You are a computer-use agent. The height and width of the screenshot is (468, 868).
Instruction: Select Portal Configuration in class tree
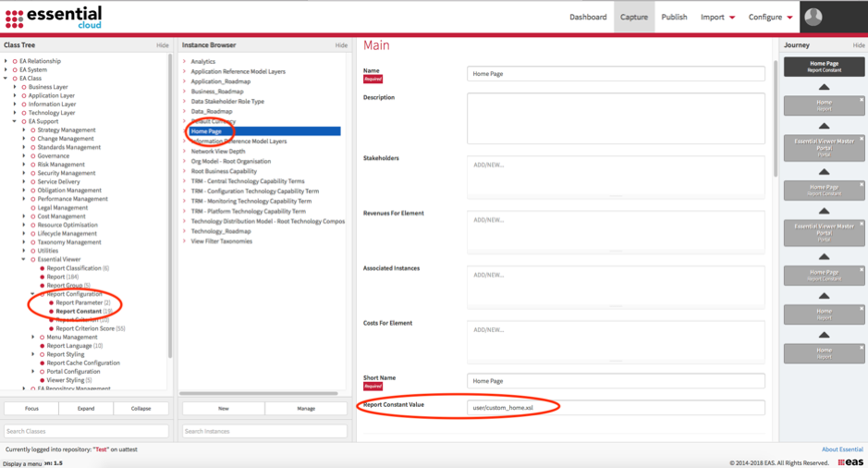pyautogui.click(x=73, y=371)
